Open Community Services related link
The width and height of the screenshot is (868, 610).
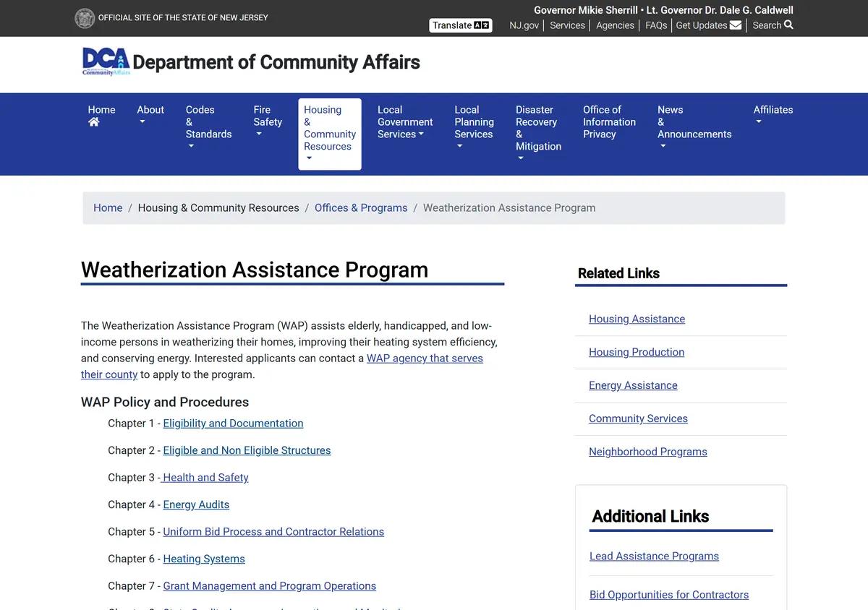coord(638,418)
